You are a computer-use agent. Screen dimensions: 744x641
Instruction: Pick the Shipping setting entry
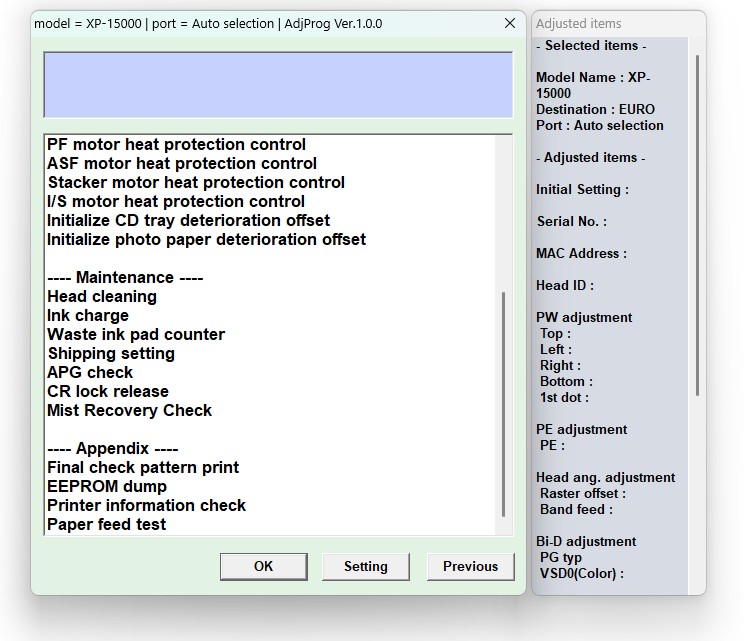[111, 353]
